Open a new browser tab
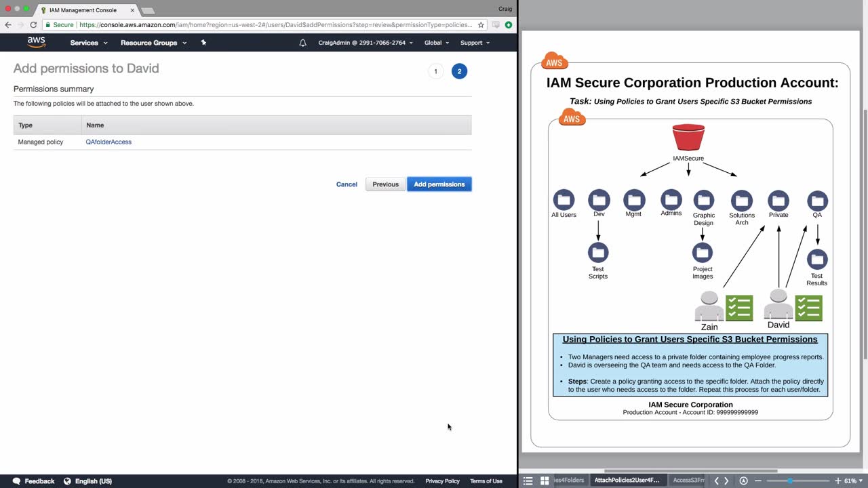Viewport: 868px width, 488px height. [x=147, y=11]
